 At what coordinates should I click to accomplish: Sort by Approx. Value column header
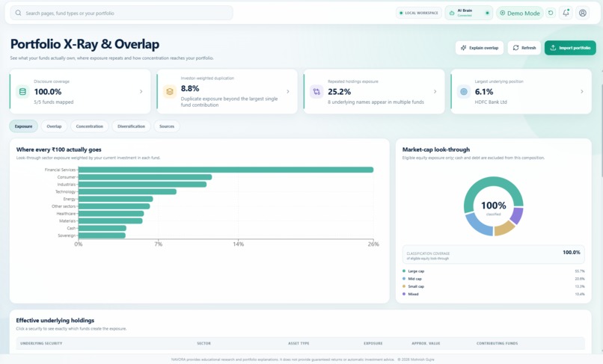(x=426, y=343)
